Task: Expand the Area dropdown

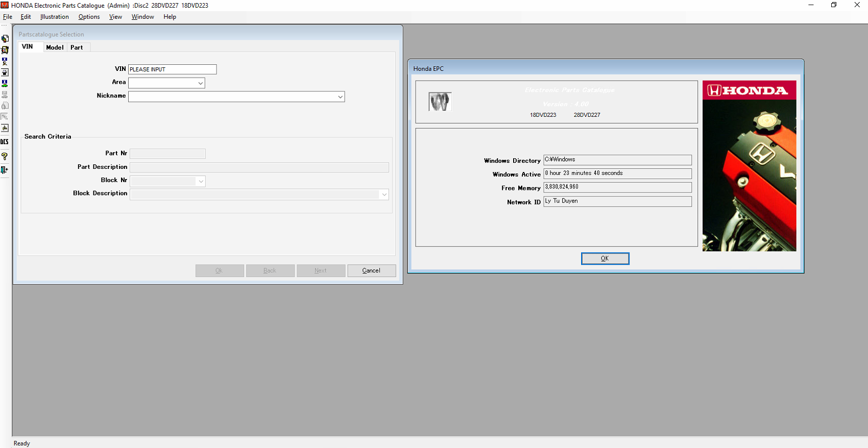Action: tap(200, 83)
